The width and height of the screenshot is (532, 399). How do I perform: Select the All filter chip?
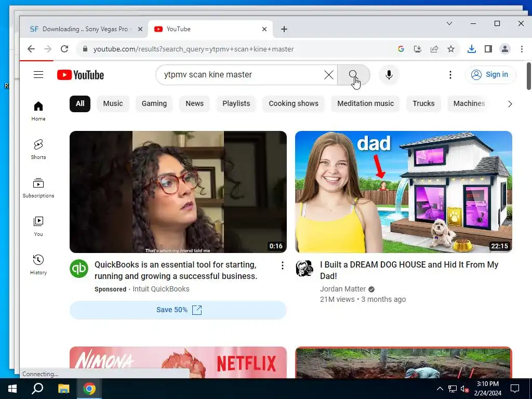[x=80, y=103]
